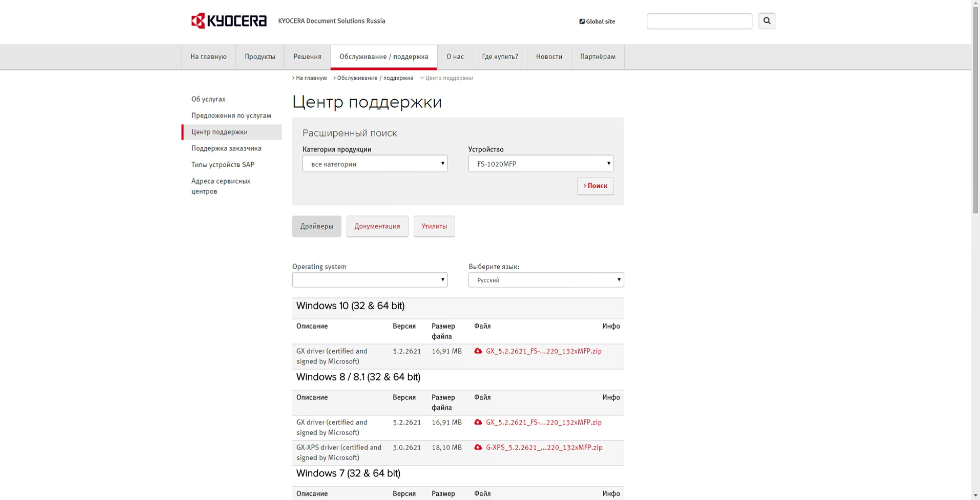This screenshot has height=500, width=980.
Task: Click the vertical page scrollbar thumb
Action: (975, 110)
